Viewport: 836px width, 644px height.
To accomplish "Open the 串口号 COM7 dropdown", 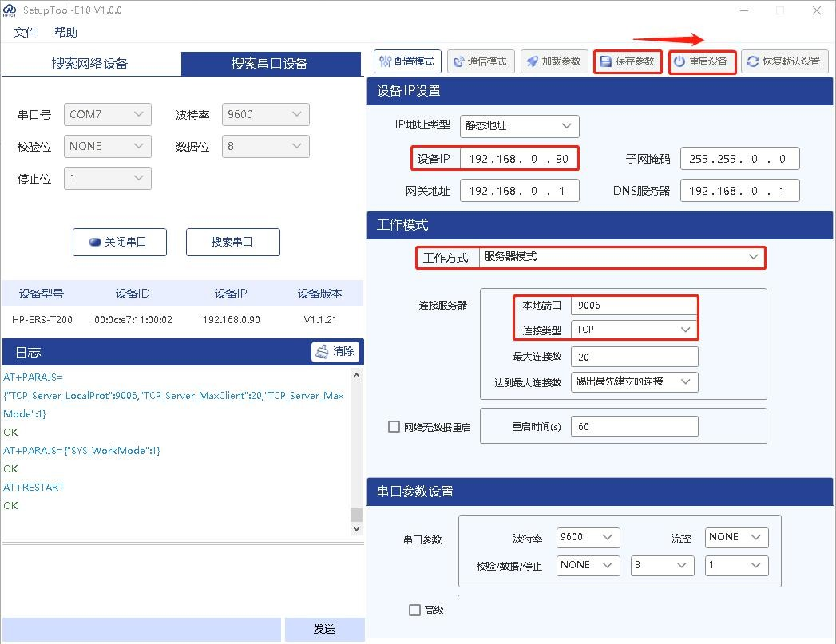I will coord(107,115).
